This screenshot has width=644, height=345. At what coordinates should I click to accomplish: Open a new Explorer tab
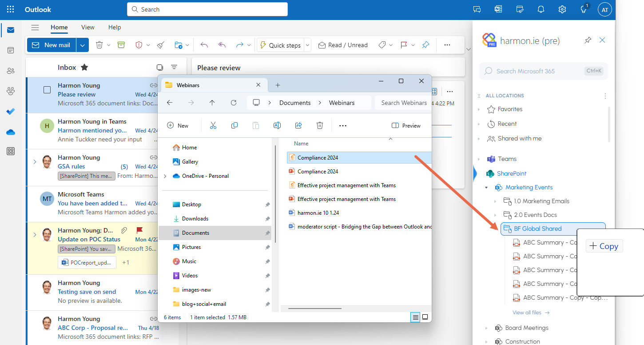pos(278,85)
